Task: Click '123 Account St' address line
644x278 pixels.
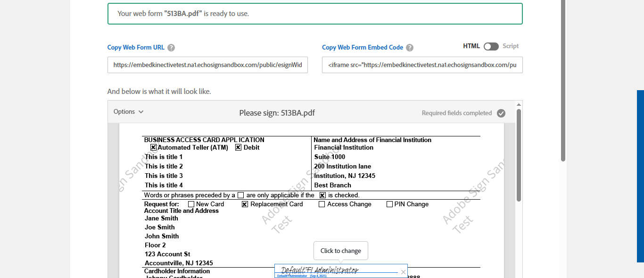Action: pyautogui.click(x=167, y=254)
